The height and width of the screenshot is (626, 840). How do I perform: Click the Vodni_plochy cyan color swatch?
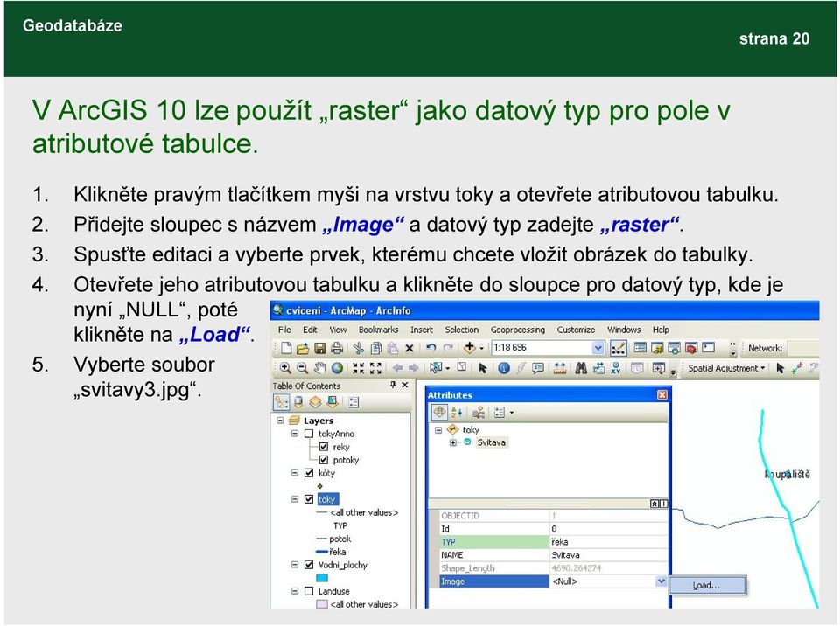coord(321,578)
